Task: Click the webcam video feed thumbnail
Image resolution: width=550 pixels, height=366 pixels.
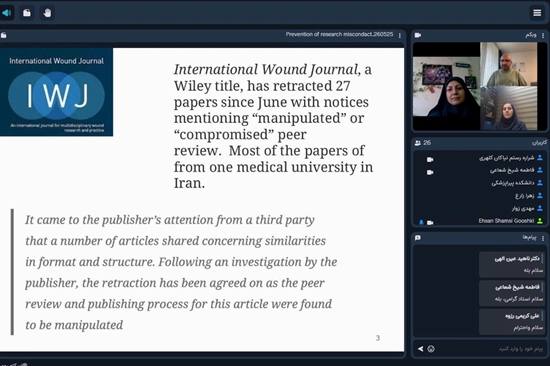Action: [x=479, y=86]
